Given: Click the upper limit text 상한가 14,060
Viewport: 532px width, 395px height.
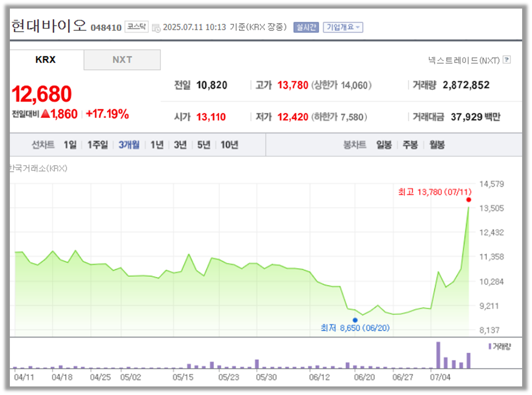Looking at the screenshot, I should pyautogui.click(x=342, y=85).
